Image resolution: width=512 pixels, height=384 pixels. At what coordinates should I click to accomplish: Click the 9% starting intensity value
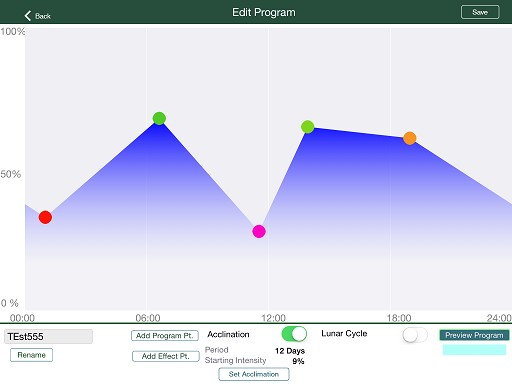tap(298, 361)
